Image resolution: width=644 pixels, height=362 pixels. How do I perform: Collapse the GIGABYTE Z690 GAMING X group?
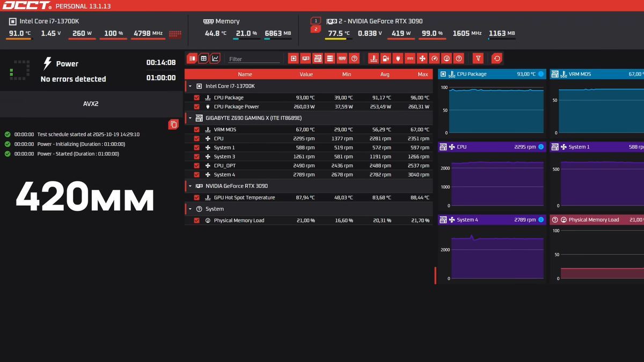(x=190, y=118)
